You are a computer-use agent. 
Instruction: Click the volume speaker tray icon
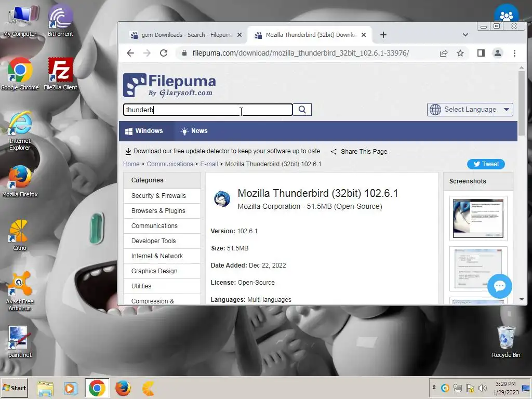click(482, 388)
